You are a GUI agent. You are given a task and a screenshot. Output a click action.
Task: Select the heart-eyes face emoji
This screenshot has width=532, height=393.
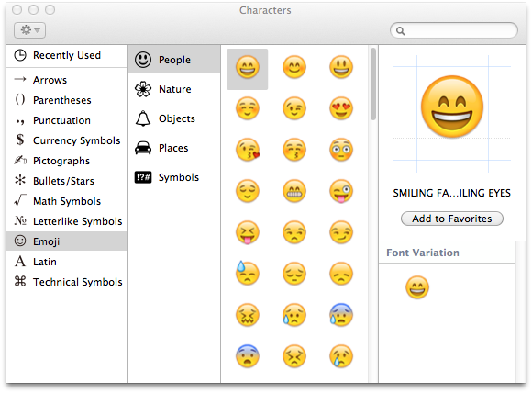click(341, 108)
